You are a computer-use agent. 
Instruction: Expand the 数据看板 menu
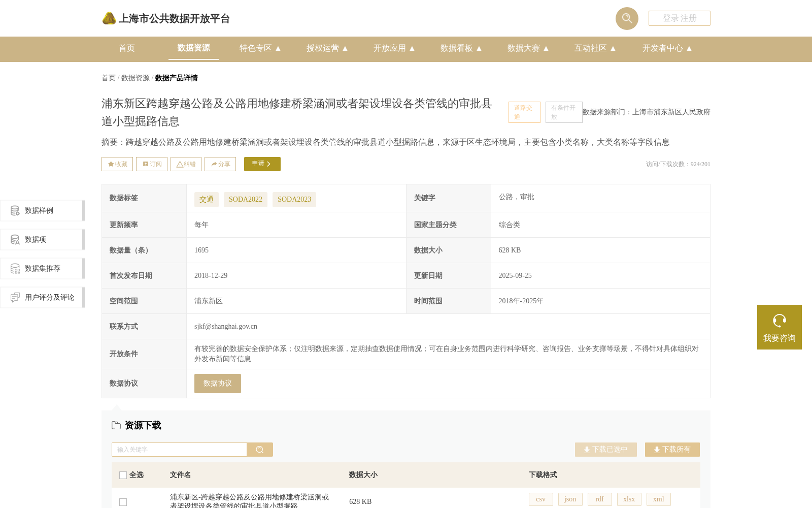tap(461, 48)
